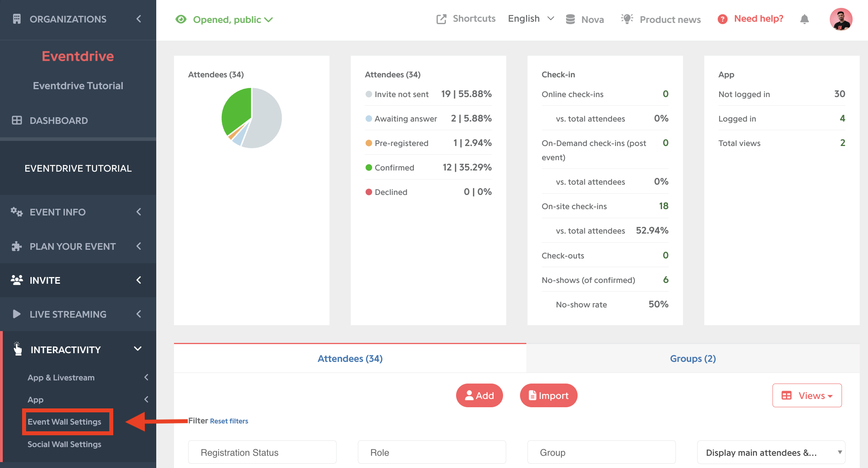This screenshot has width=868, height=468.
Task: Open the Dashboard grid icon
Action: [x=17, y=120]
